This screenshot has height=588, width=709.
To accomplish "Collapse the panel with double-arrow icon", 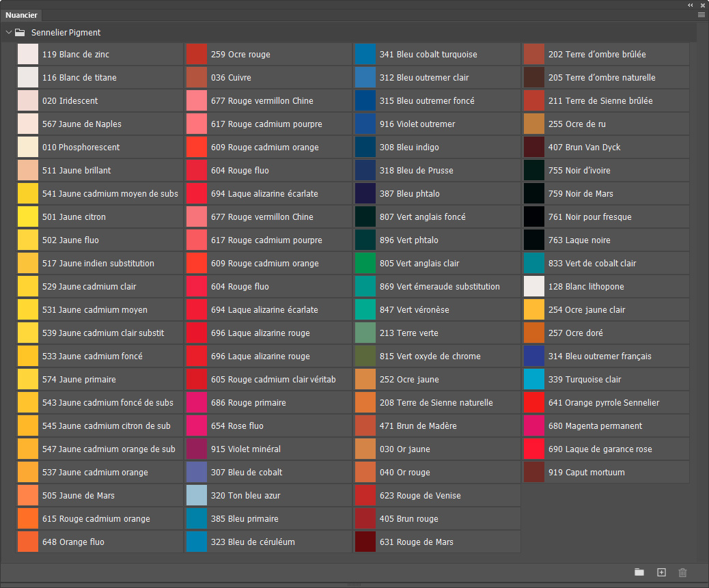I will tap(691, 5).
